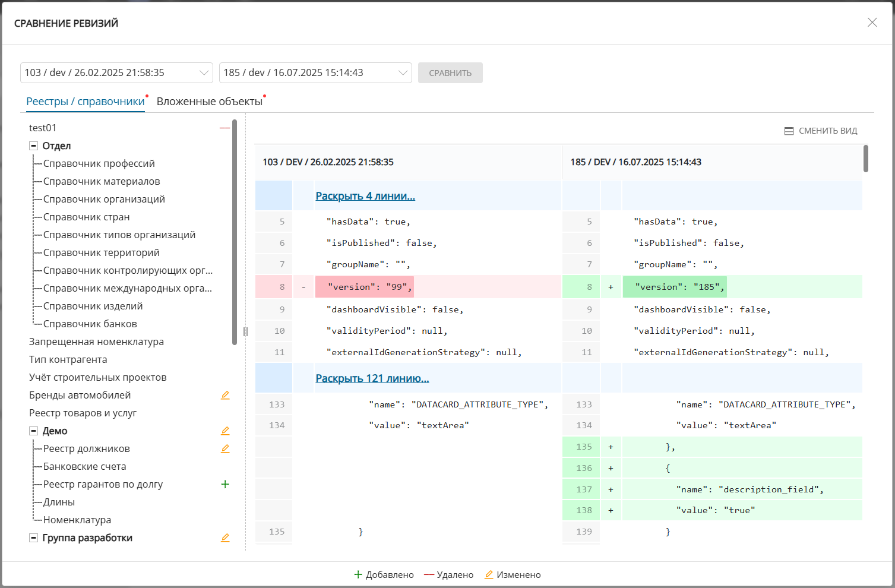This screenshot has height=588, width=895.
Task: Click the edit pencil icon beside Бренды автомобилей
Action: tap(225, 396)
